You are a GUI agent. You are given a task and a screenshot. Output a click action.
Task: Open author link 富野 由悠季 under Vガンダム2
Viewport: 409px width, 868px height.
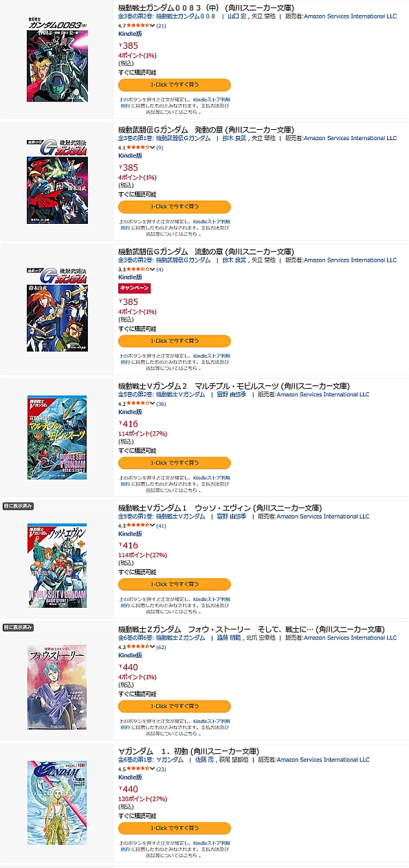[x=232, y=395]
